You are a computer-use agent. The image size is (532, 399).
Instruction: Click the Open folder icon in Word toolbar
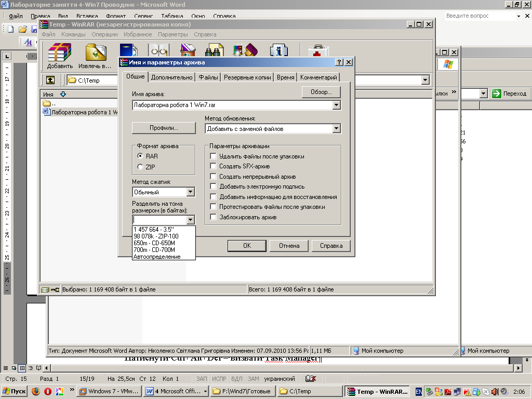point(23,29)
